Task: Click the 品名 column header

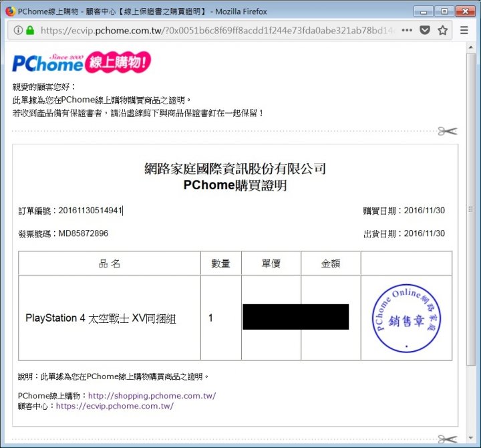Action: (110, 263)
